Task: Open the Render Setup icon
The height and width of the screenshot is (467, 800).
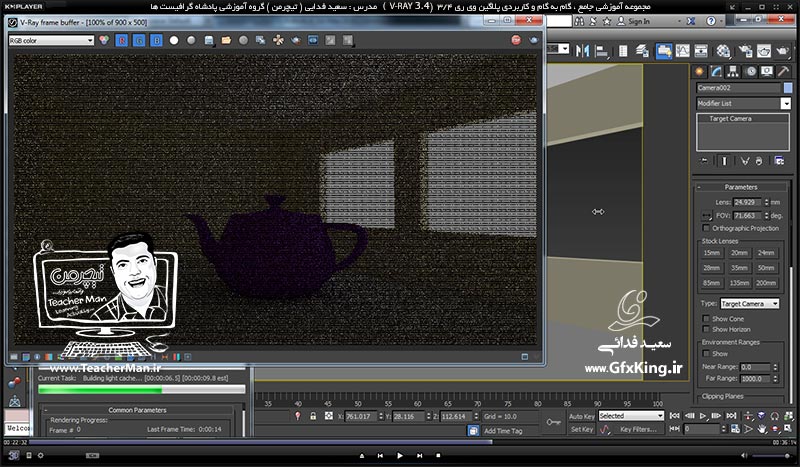Action: pyautogui.click(x=745, y=51)
